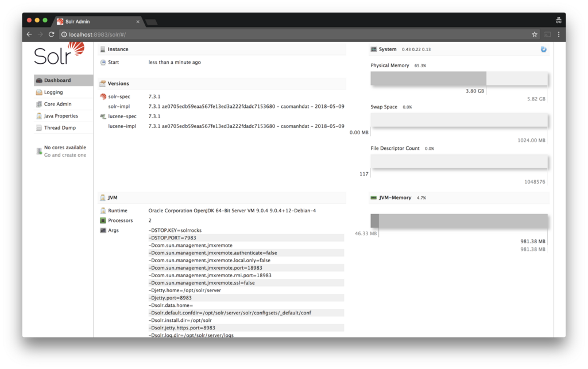Bookmark this page with the star
The width and height of the screenshot is (588, 369).
click(535, 34)
